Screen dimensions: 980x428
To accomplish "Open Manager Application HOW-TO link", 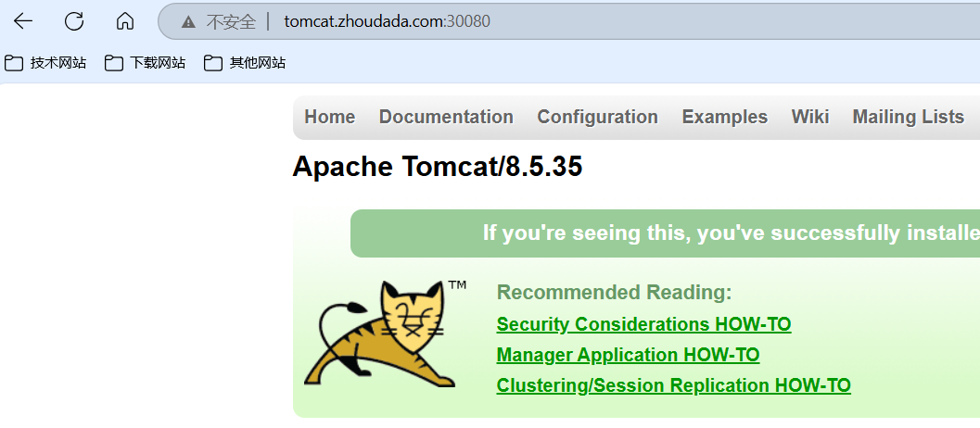I will [x=628, y=355].
